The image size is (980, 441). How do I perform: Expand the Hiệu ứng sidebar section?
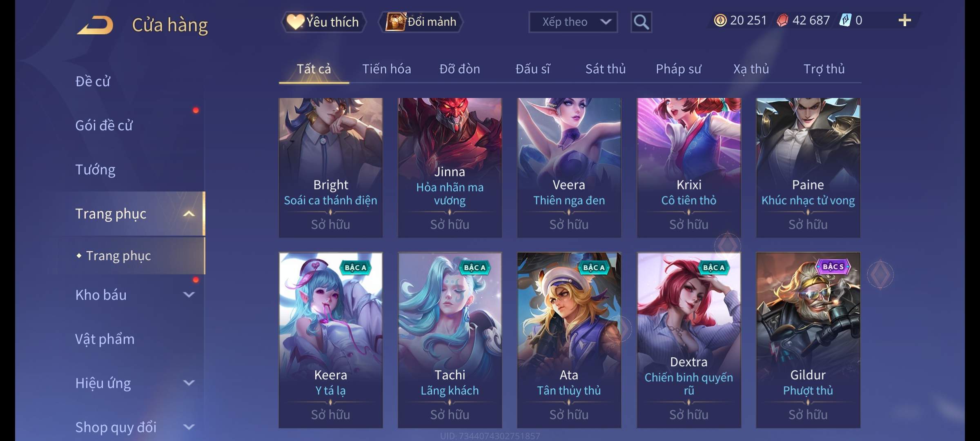(189, 383)
